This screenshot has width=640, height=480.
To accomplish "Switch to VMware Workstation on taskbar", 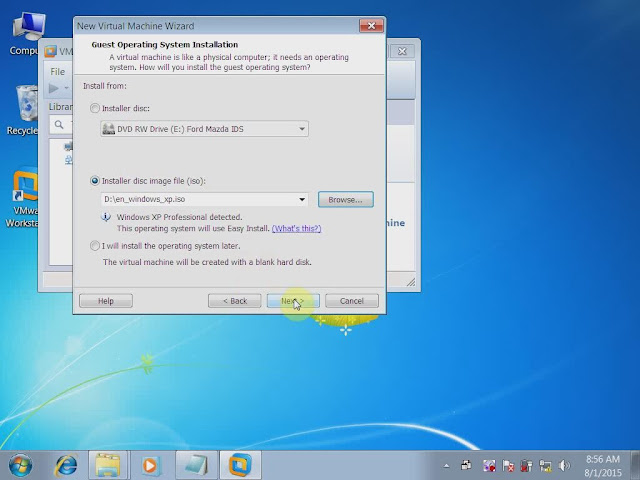I will (x=240, y=465).
